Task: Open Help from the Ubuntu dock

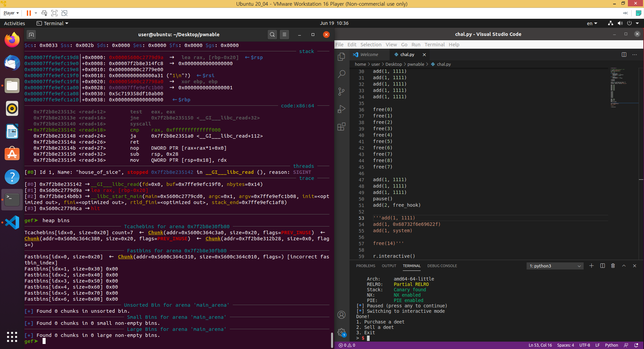Action: [12, 177]
